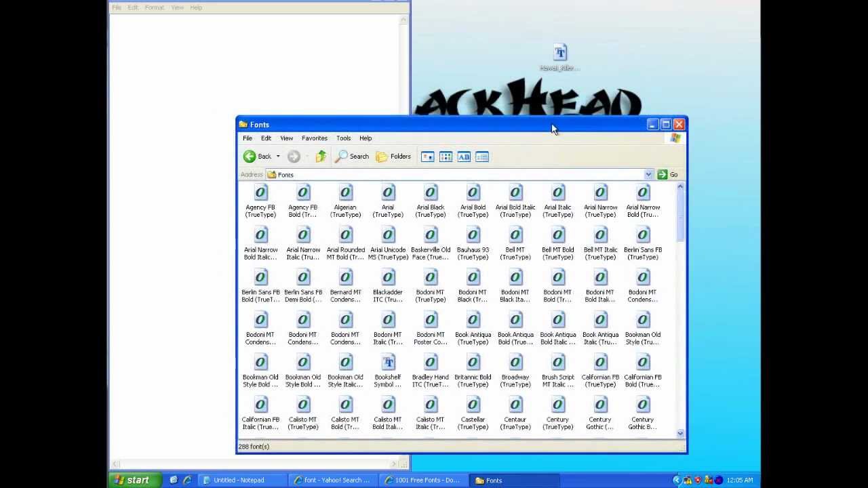Open File menu in Notepad window
This screenshot has width=868, height=488.
coord(117,7)
